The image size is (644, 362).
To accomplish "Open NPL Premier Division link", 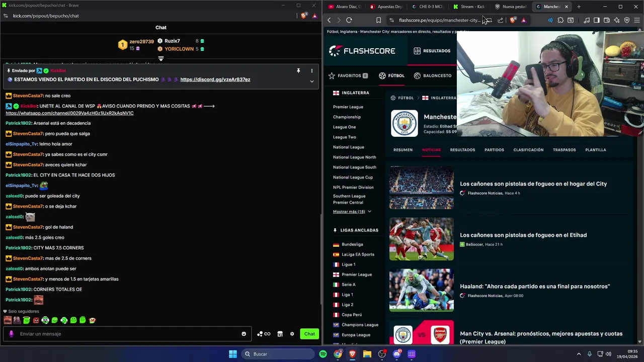I will [353, 187].
